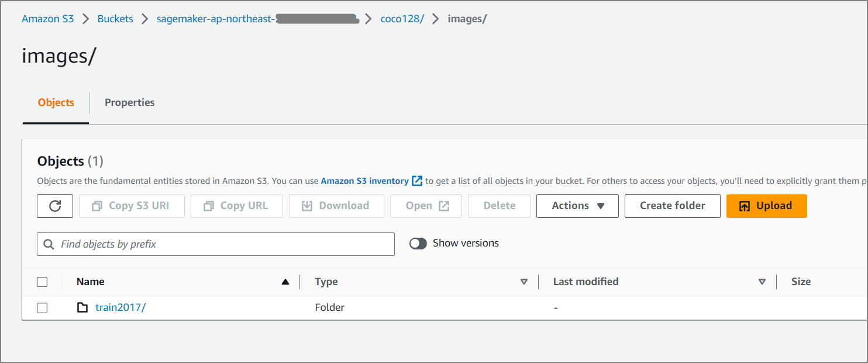This screenshot has width=868, height=363.
Task: Sort by Type using its column arrow
Action: [524, 282]
